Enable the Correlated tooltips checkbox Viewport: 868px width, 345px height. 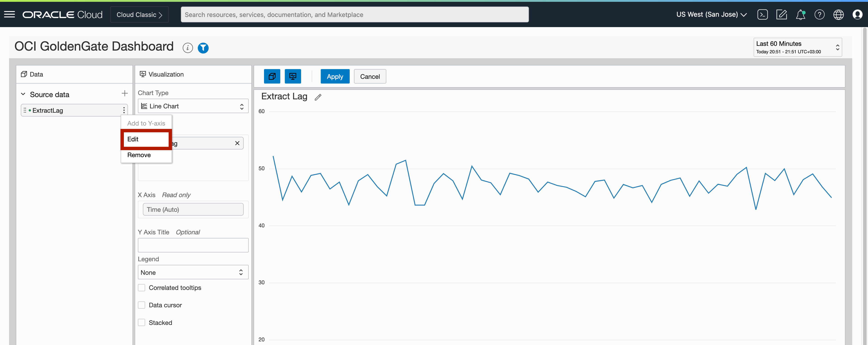click(x=142, y=287)
